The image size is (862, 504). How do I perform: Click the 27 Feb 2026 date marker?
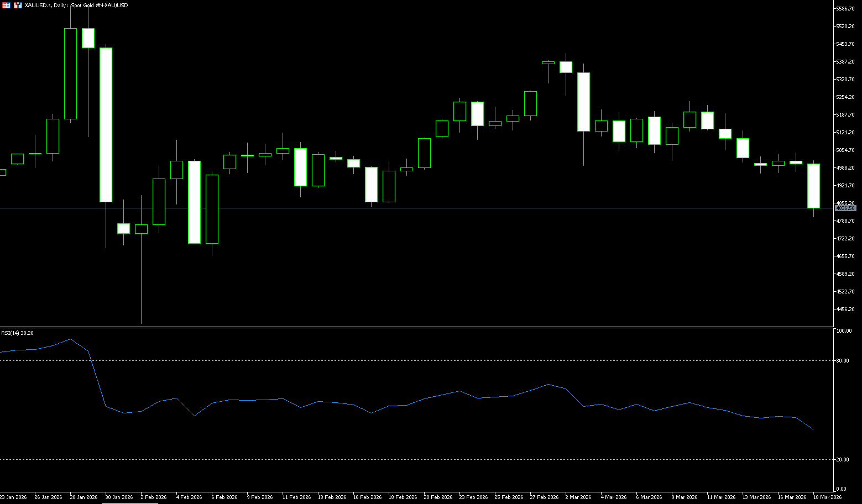(544, 497)
